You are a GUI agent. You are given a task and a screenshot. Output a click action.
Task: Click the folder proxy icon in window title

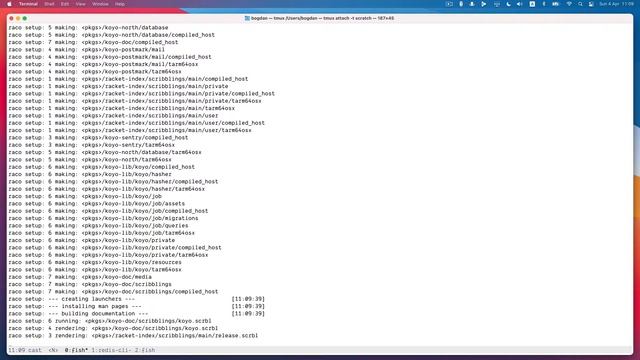247,18
